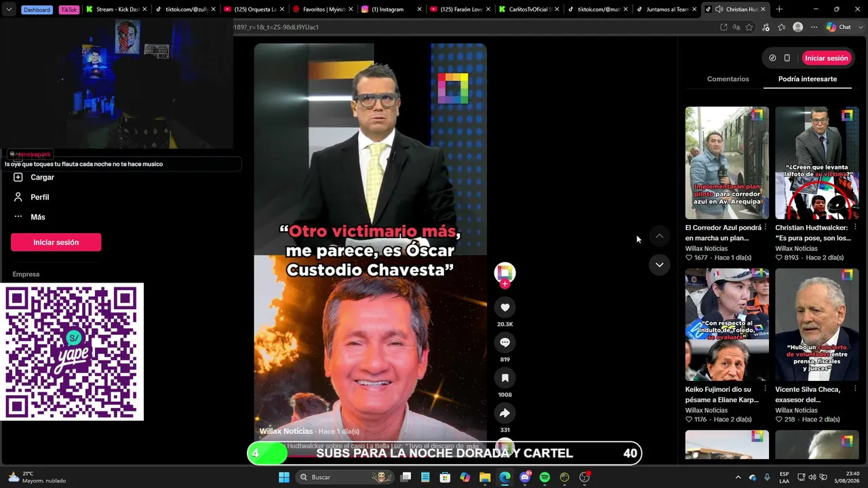Click Willax Noticias name on the video overlay
Image resolution: width=868 pixels, height=488 pixels.
click(286, 431)
